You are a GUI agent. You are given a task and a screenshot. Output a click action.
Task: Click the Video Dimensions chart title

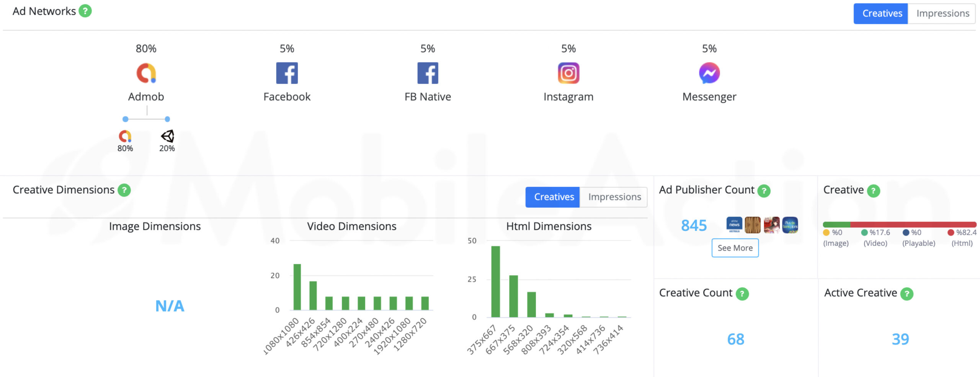coord(351,226)
